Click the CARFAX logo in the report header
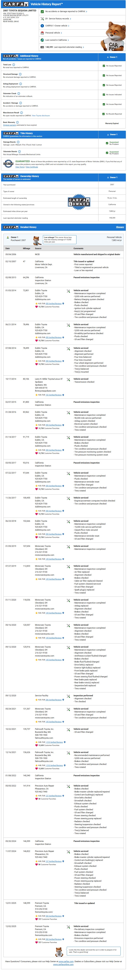Viewport: 127px width, 980px height. pyautogui.click(x=16, y=4)
